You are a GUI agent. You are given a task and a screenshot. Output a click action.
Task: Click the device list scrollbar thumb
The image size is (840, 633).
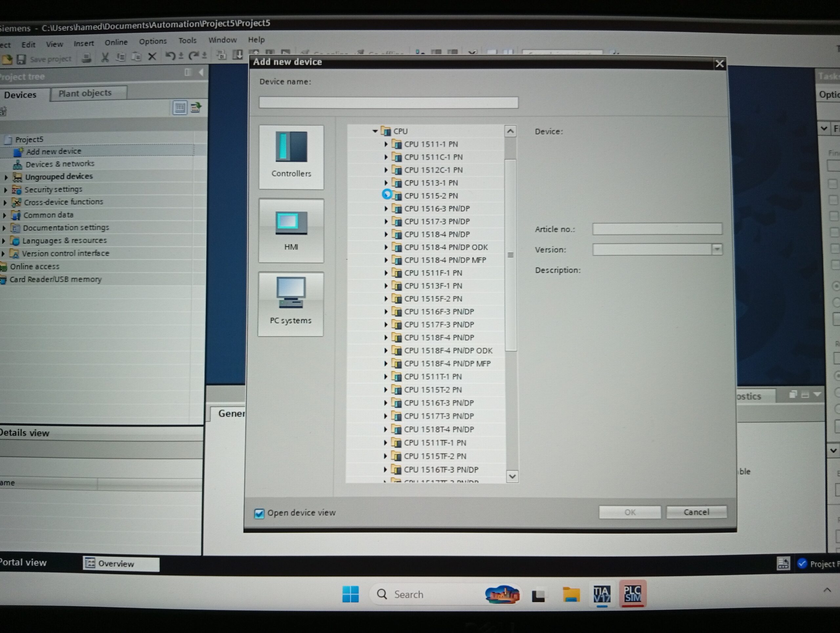pyautogui.click(x=511, y=255)
